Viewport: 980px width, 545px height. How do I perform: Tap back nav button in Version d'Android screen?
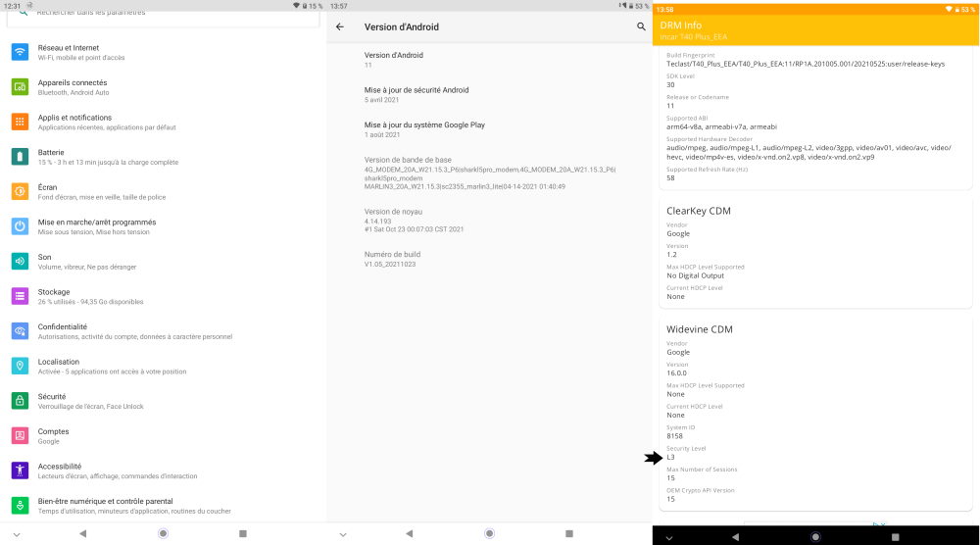pos(410,534)
